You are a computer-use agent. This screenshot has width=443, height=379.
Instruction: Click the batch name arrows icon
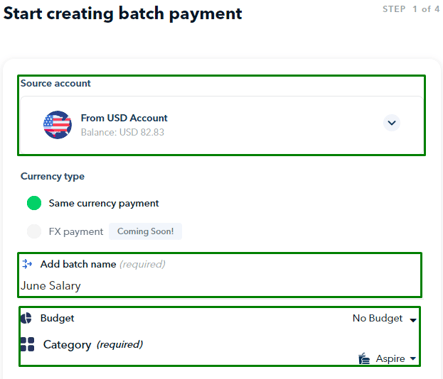[27, 264]
